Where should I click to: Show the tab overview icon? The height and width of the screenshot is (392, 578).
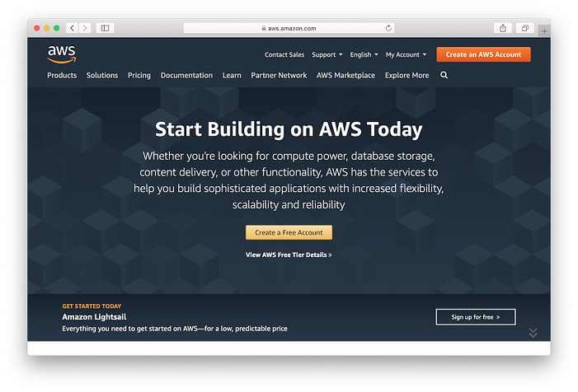pos(525,28)
